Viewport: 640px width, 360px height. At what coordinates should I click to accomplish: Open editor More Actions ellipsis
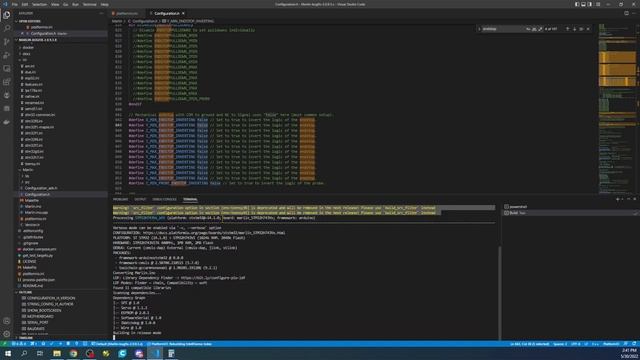(634, 13)
